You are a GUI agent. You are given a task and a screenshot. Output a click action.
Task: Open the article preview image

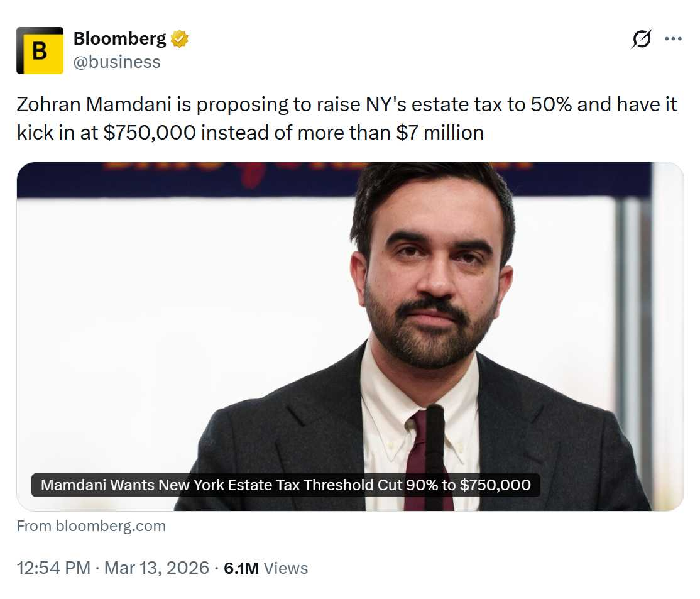point(349,314)
